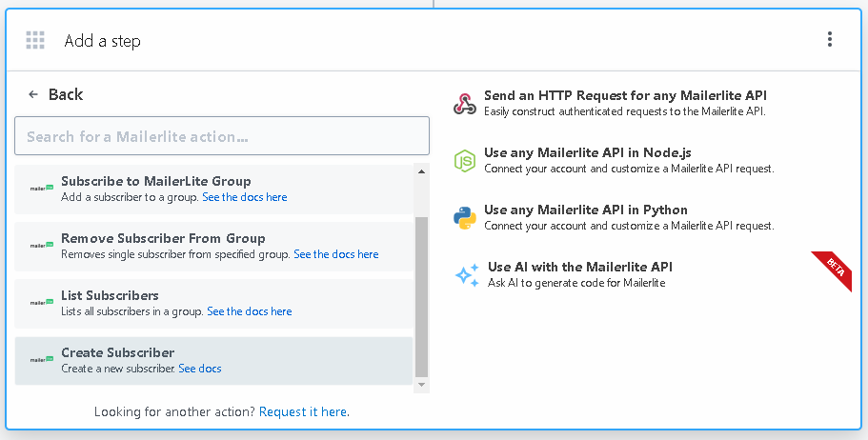Click MailerLite logo beside List Subscribers
The width and height of the screenshot is (868, 440).
click(x=42, y=302)
